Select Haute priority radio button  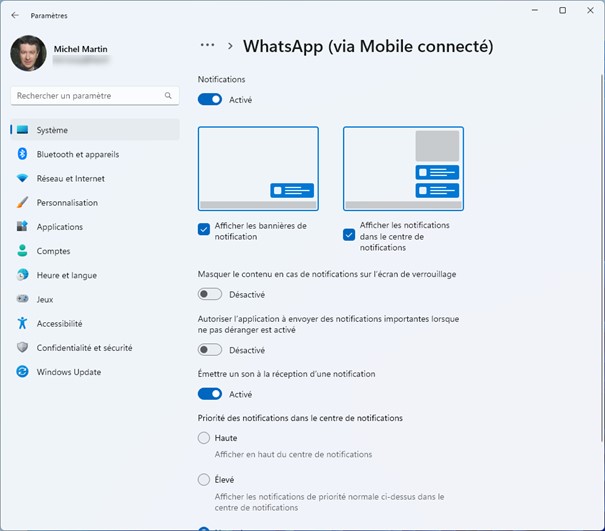tap(204, 438)
